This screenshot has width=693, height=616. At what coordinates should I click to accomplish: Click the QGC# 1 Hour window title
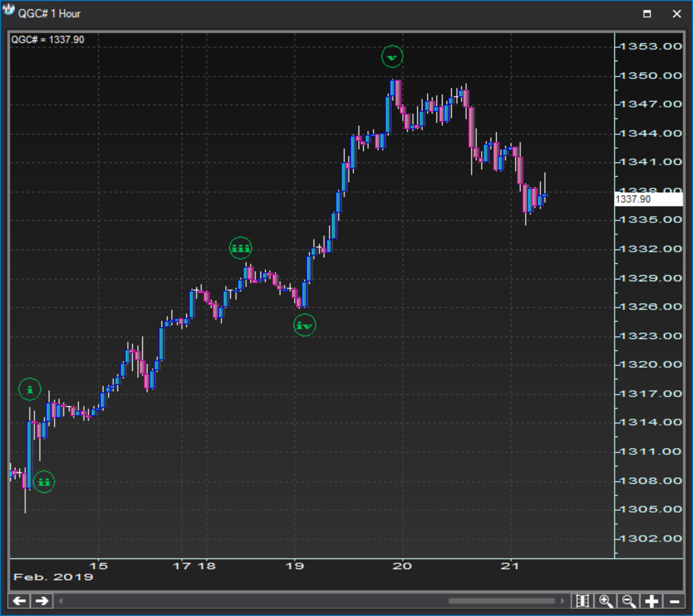49,13
